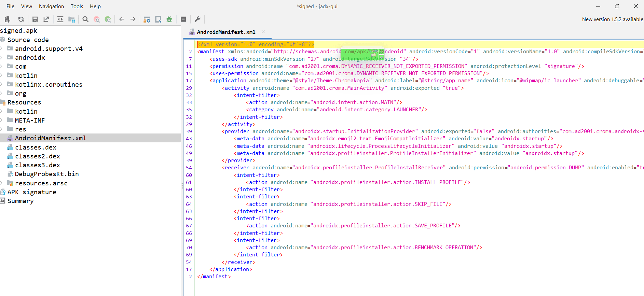Open the Tools menu
The width and height of the screenshot is (644, 296).
(77, 6)
